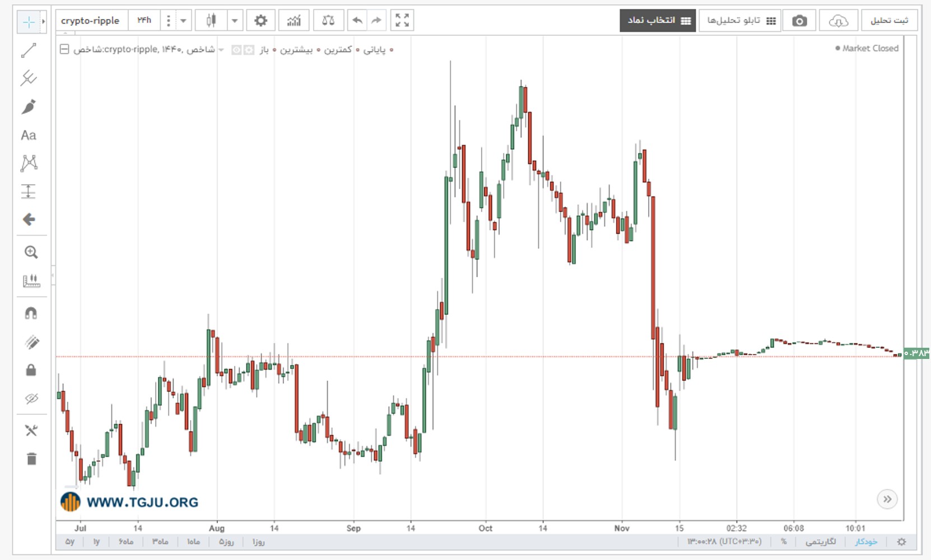Toggle percent scale in bottom bar
This screenshot has height=560, width=931.
[784, 542]
